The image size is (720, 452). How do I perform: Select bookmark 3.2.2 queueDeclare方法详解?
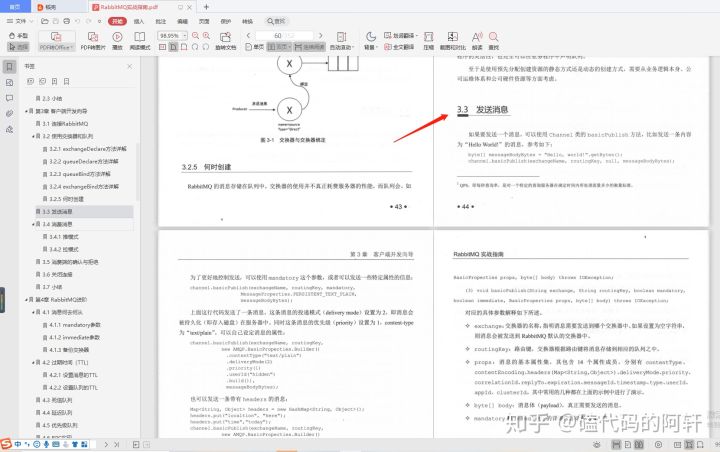point(84,161)
